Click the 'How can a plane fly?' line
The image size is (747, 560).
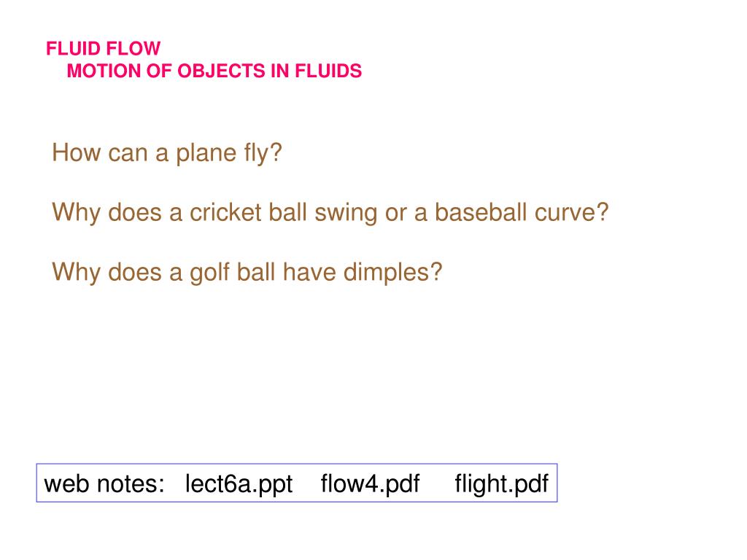tap(167, 153)
